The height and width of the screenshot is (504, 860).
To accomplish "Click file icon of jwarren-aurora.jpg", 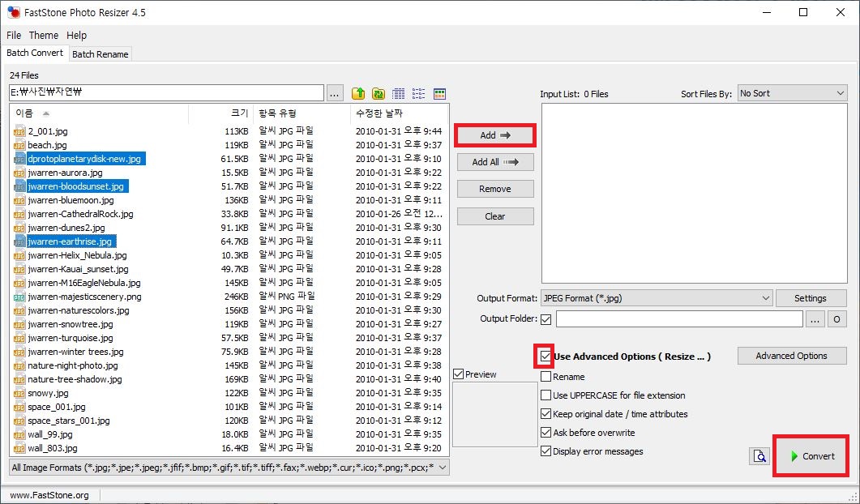I will click(19, 173).
